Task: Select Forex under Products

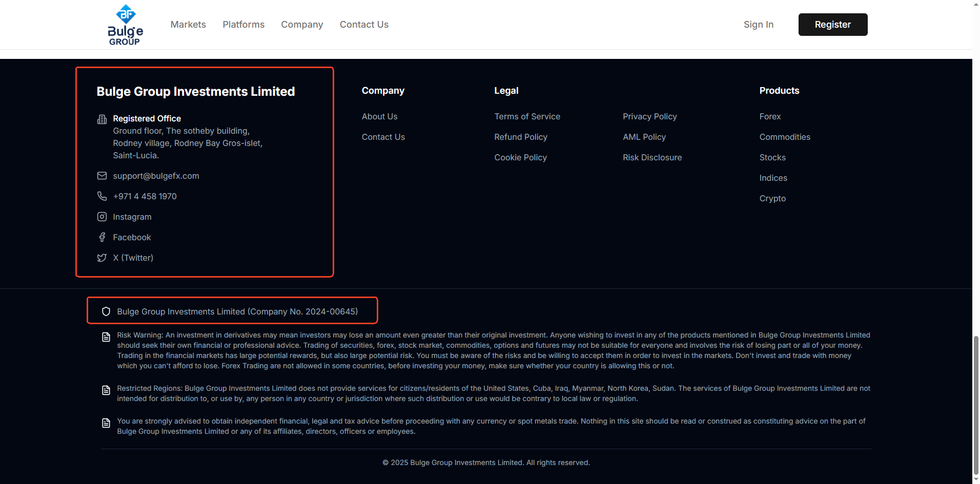Action: (x=770, y=116)
